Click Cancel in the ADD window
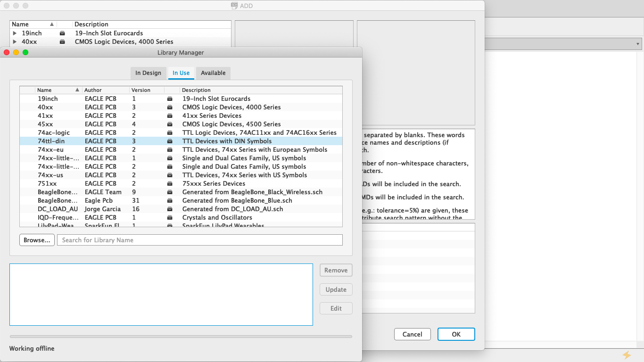 (412, 334)
